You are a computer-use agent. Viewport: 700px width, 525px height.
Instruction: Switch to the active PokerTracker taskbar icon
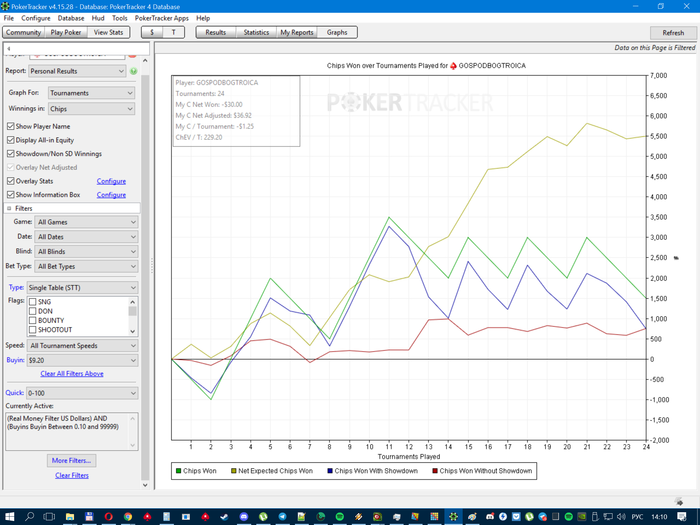click(453, 517)
